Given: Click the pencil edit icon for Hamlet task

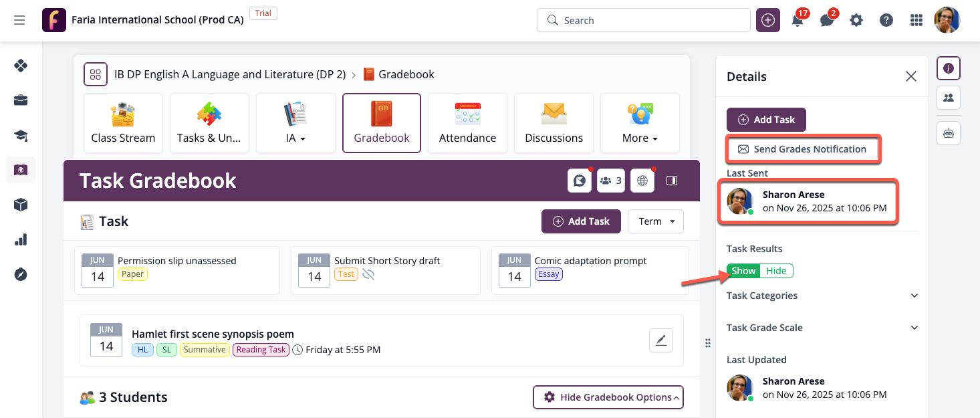Looking at the screenshot, I should coord(660,340).
